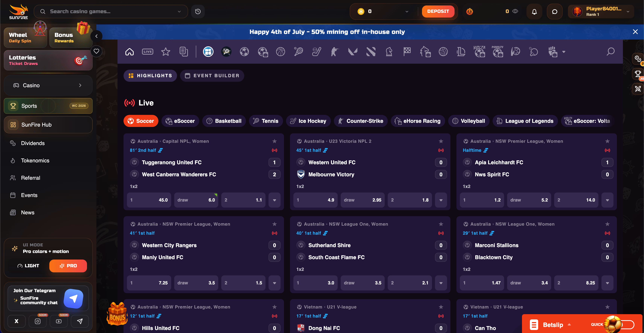Image resolution: width=644 pixels, height=333 pixels.
Task: Open my bets slip icon in toolbar
Action: coord(184,52)
